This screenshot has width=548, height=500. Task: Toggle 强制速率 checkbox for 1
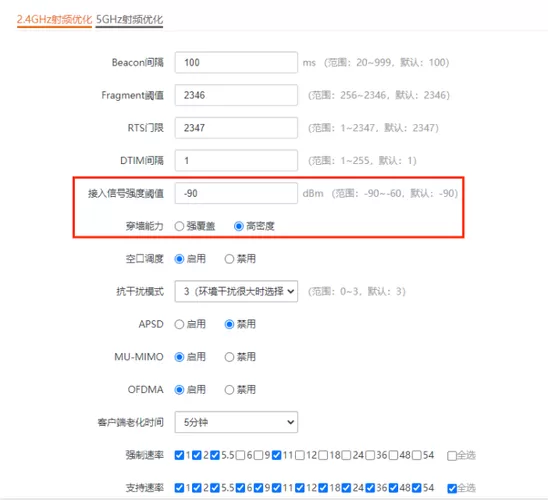coord(179,455)
